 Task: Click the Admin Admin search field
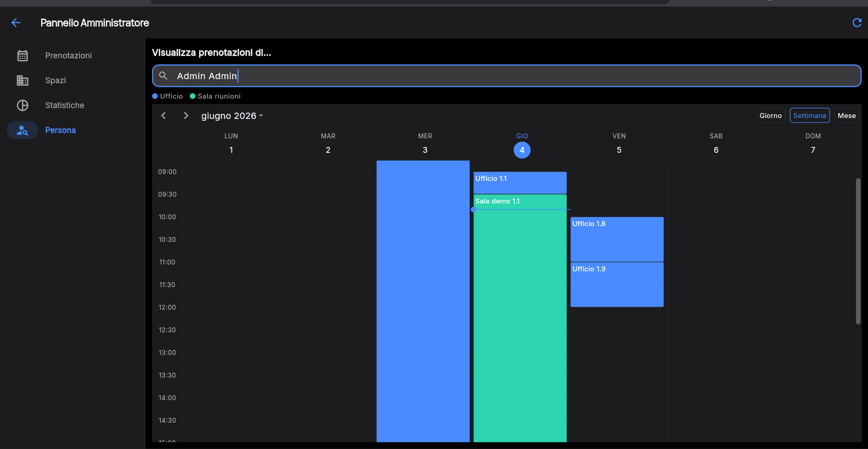coord(507,76)
